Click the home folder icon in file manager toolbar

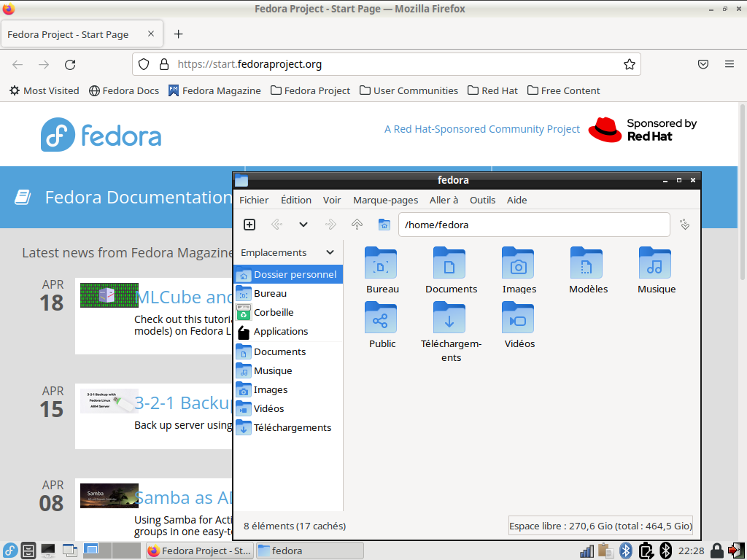384,225
